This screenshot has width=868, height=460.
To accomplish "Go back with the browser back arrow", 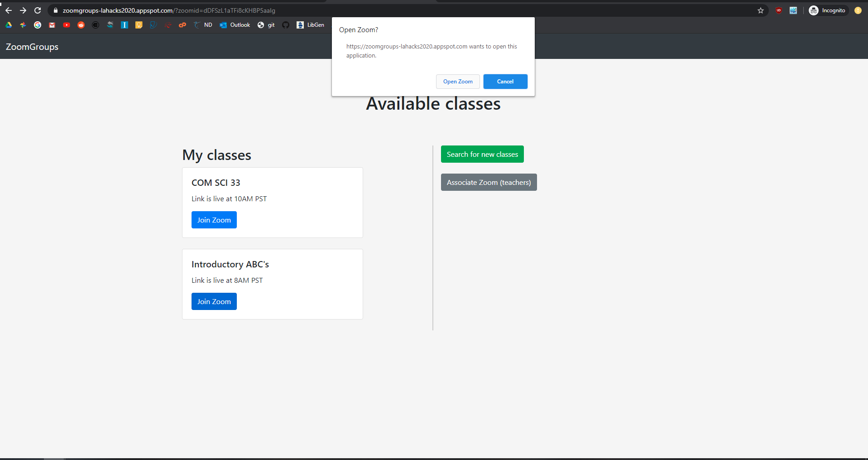I will tap(9, 10).
